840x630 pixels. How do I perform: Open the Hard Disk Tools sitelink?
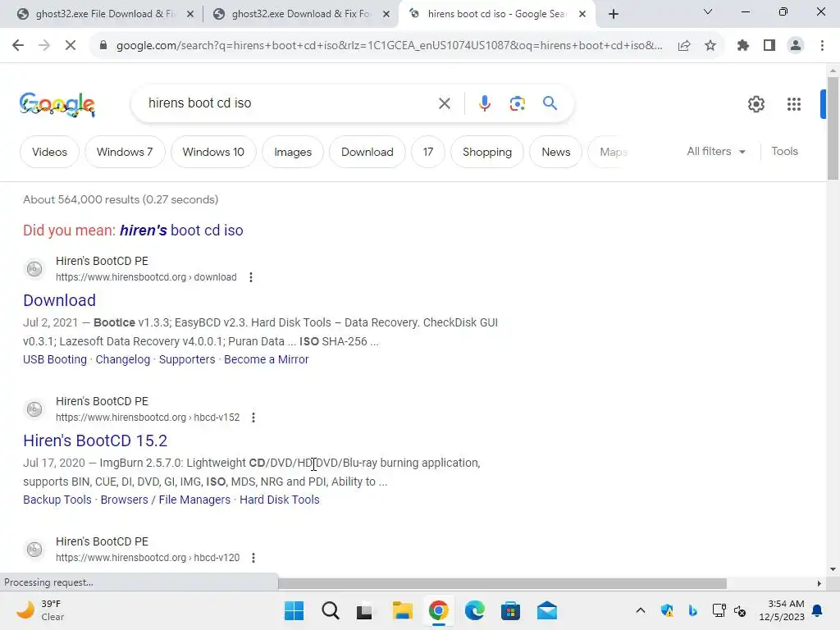(280, 500)
